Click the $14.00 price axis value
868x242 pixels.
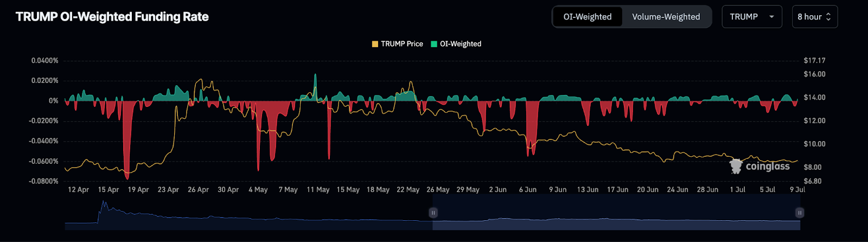click(814, 97)
